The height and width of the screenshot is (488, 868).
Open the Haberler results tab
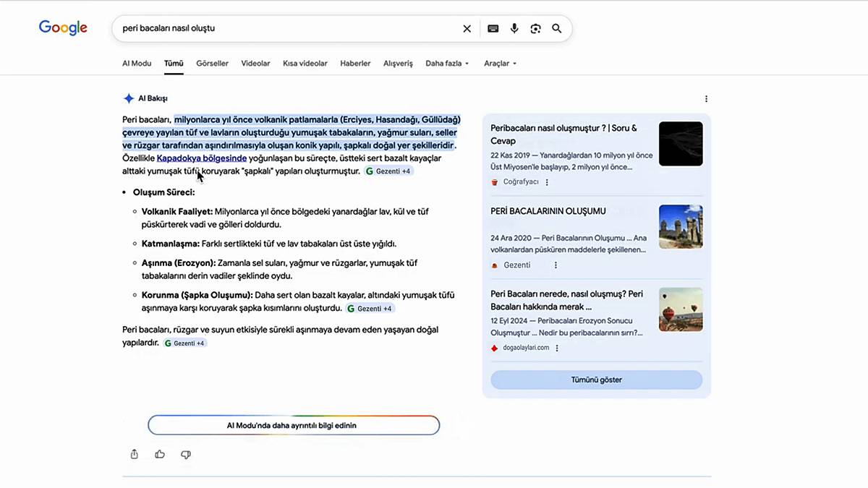(x=355, y=63)
